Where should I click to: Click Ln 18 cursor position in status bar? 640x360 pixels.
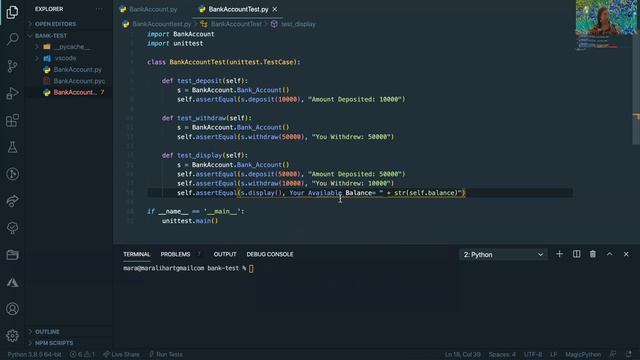coord(462,354)
